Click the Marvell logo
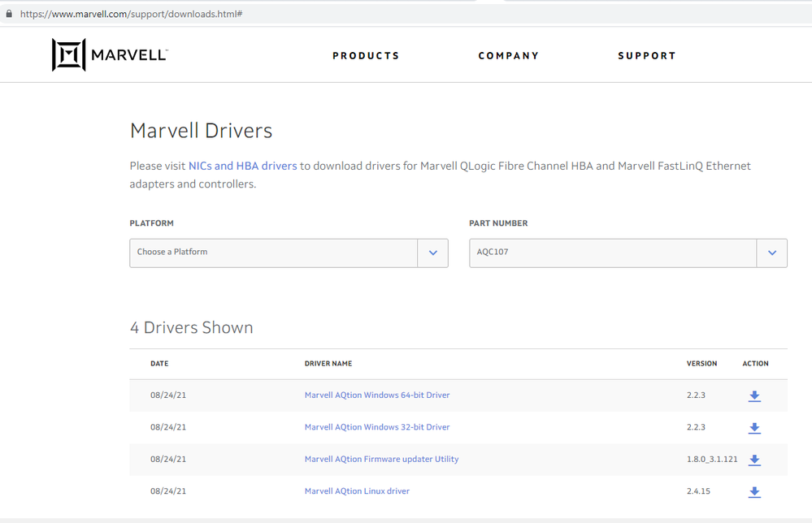Image resolution: width=812 pixels, height=523 pixels. (110, 54)
